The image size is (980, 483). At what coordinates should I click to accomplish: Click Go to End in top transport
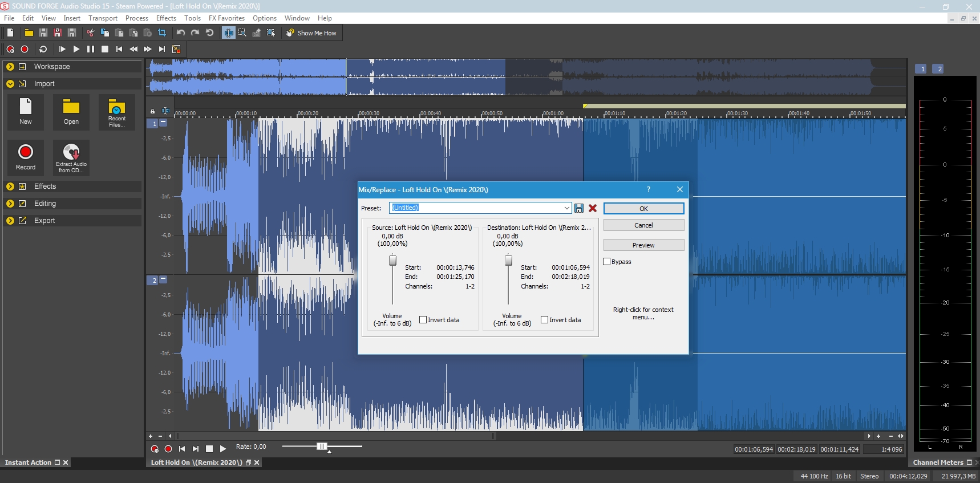point(162,49)
